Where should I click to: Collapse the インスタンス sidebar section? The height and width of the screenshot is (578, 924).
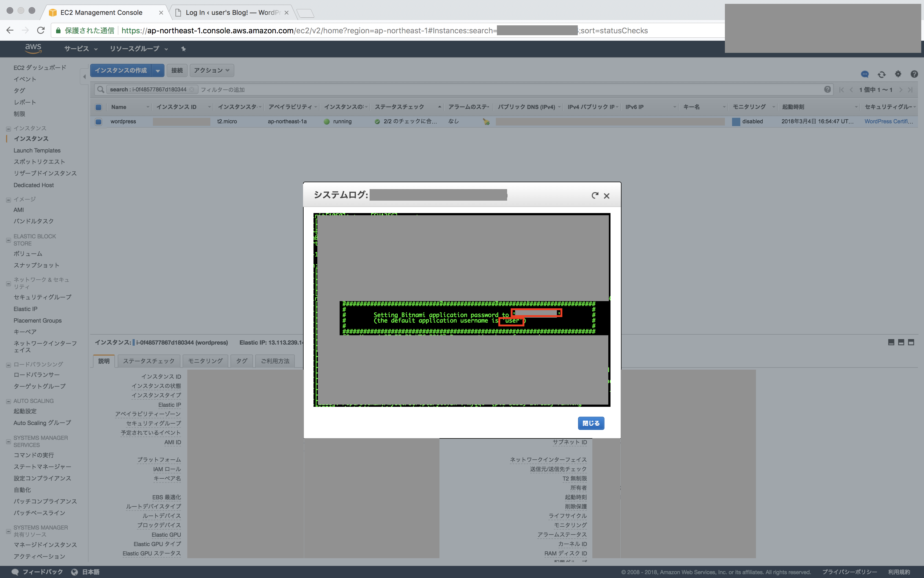coord(9,129)
